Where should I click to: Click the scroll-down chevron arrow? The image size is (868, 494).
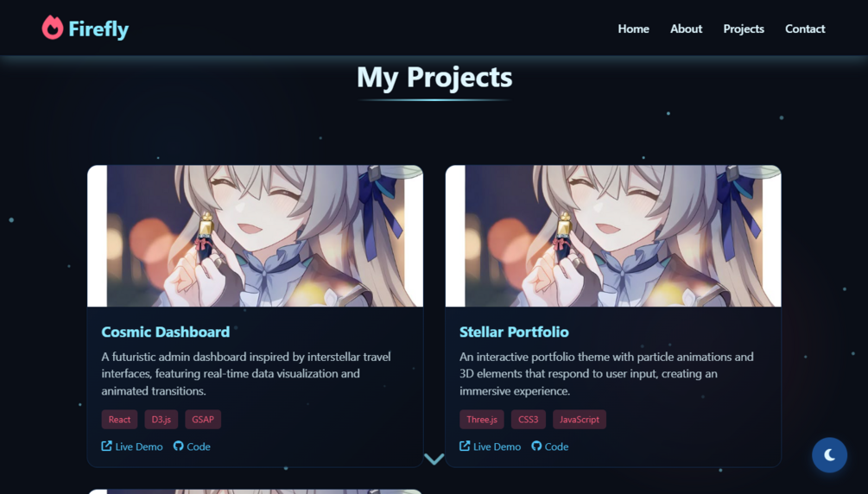(434, 459)
